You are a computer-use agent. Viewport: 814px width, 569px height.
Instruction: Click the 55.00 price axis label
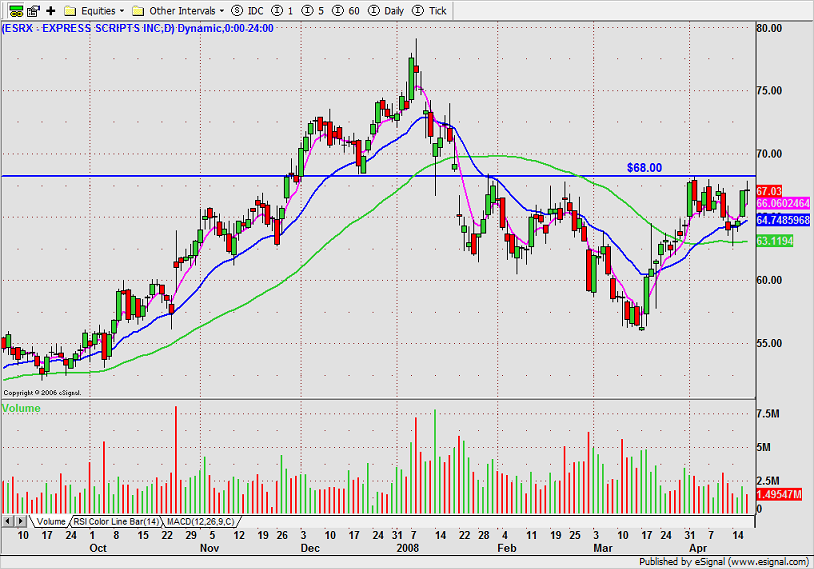pyautogui.click(x=769, y=343)
